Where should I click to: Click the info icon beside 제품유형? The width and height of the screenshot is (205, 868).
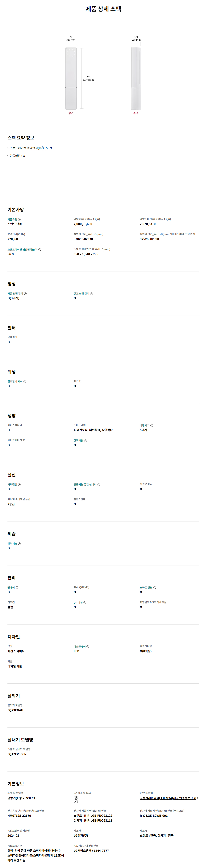tap(19, 219)
